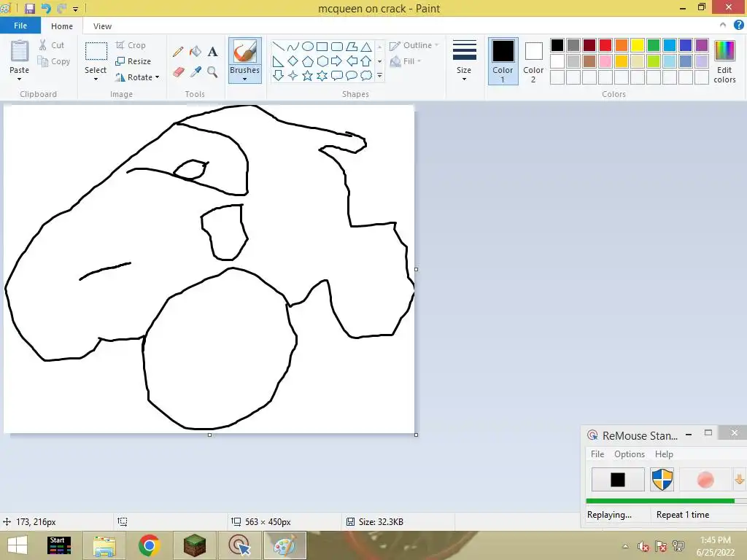Click ReMouse record button
747x560 pixels.
click(705, 480)
